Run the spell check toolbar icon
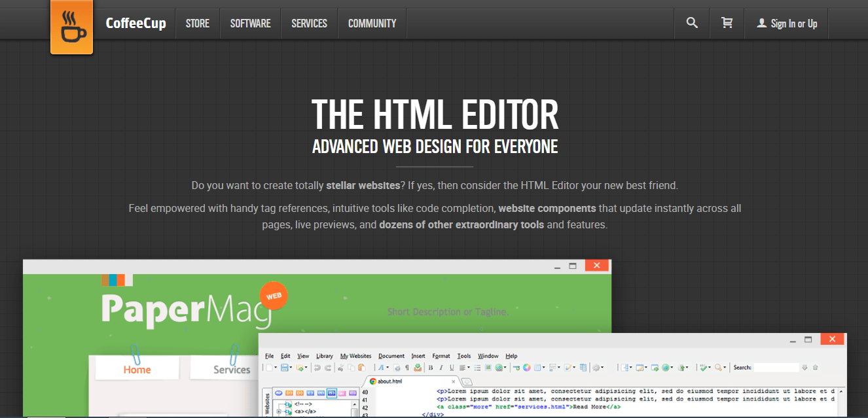The height and width of the screenshot is (418, 868). point(397,368)
